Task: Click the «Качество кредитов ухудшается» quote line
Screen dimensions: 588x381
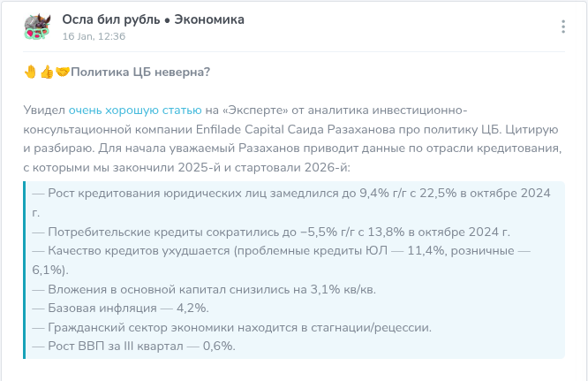Action: coord(281,251)
